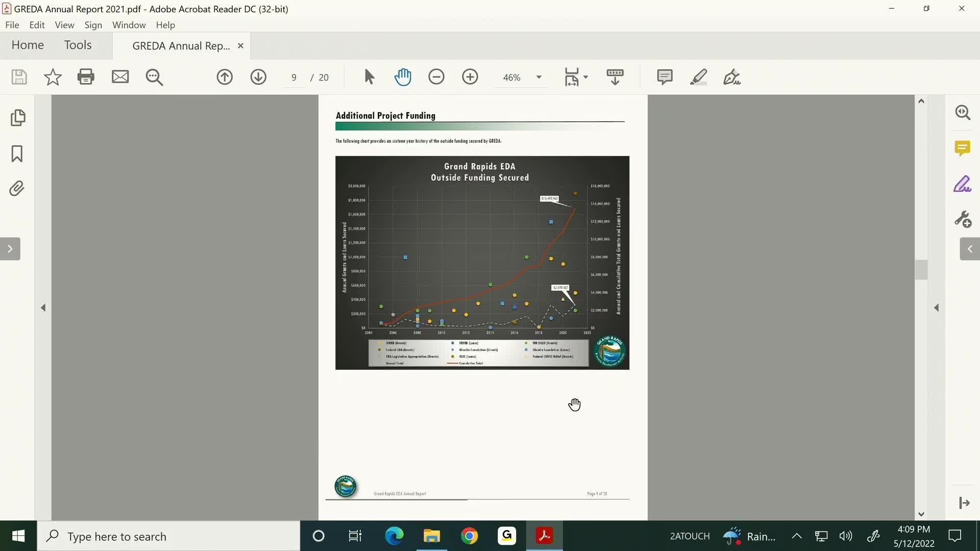The image size is (980, 551).
Task: Open the zoom level dropdown
Action: coord(538,78)
